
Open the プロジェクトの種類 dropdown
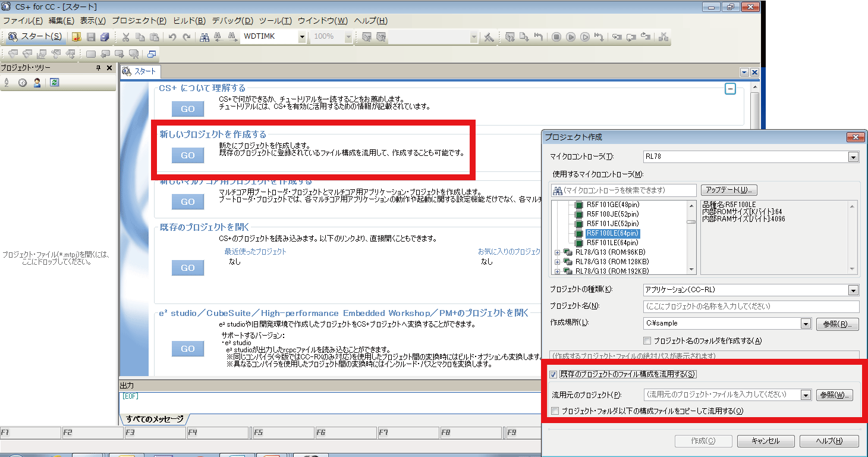(854, 290)
